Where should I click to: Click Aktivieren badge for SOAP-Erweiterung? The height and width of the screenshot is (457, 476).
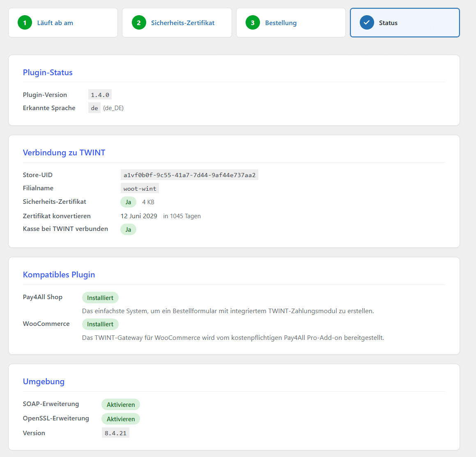[x=120, y=405]
